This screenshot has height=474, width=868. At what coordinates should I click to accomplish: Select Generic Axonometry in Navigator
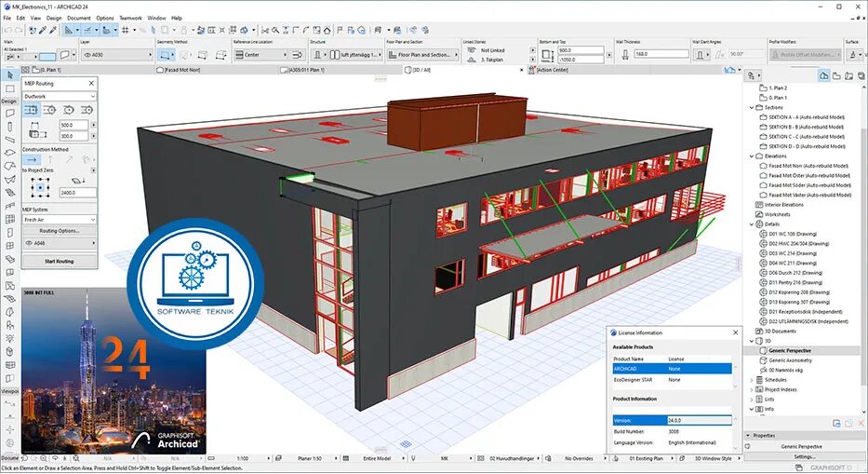coord(790,360)
